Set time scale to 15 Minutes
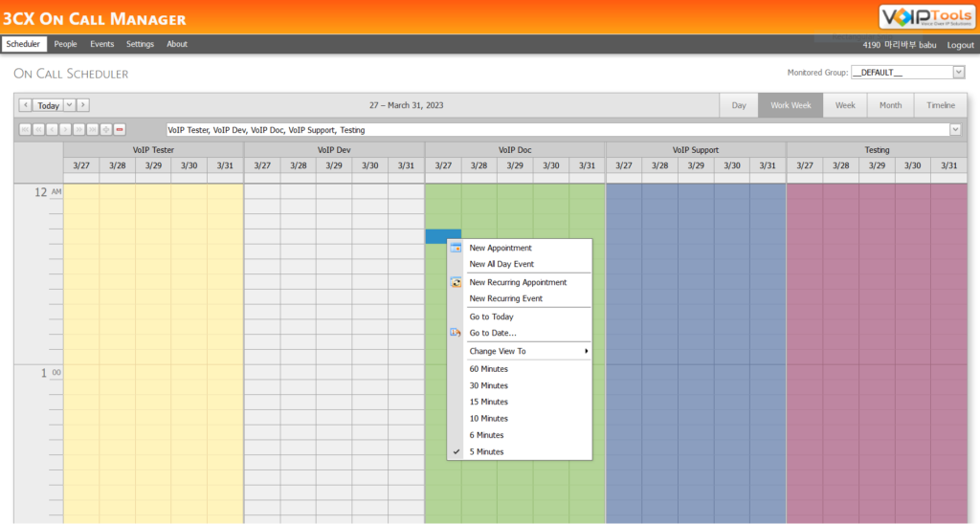The image size is (980, 524). click(520, 402)
